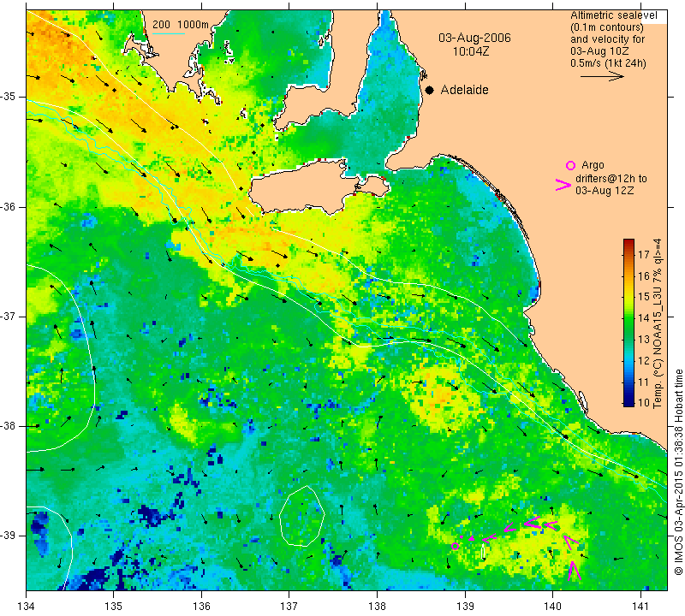Click the 'Altimetric sealevel' legend heading
The width and height of the screenshot is (685, 616).
613,15
